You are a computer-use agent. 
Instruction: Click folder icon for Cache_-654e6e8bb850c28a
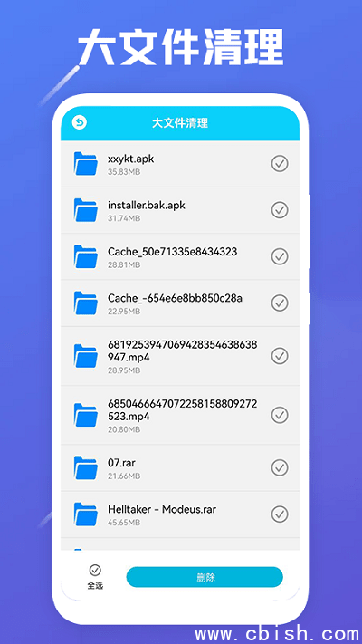point(86,303)
